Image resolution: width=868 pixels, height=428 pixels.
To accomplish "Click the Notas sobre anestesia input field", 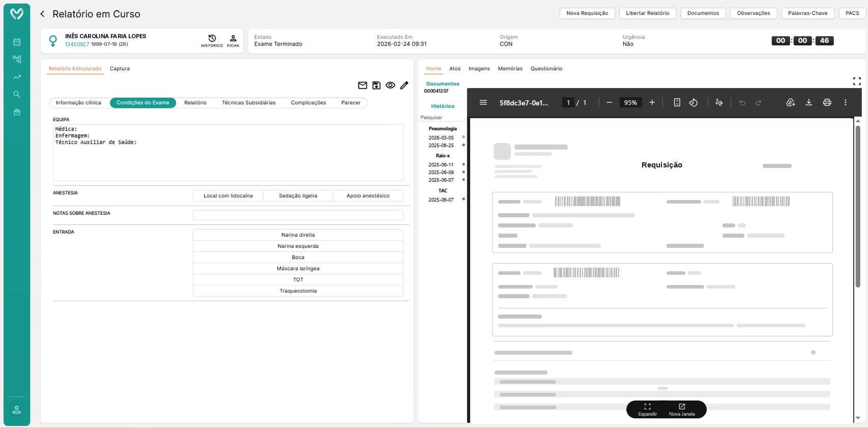I will (x=298, y=215).
